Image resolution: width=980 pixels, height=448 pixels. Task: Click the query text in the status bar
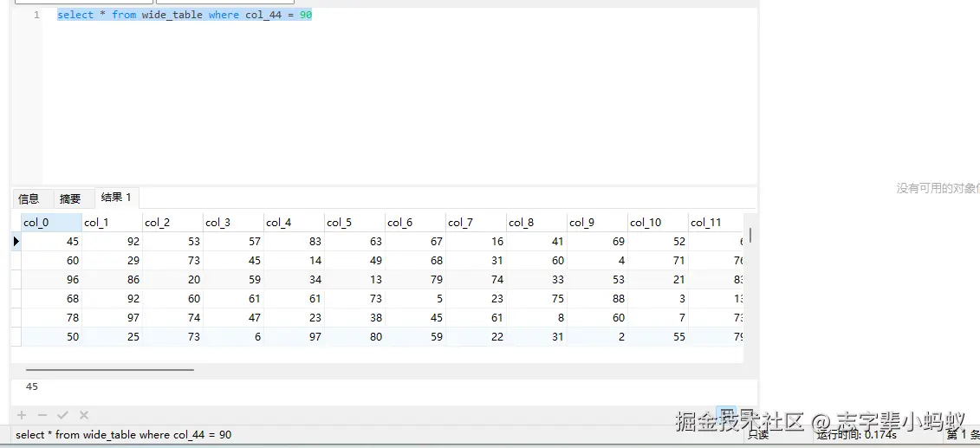coord(124,434)
